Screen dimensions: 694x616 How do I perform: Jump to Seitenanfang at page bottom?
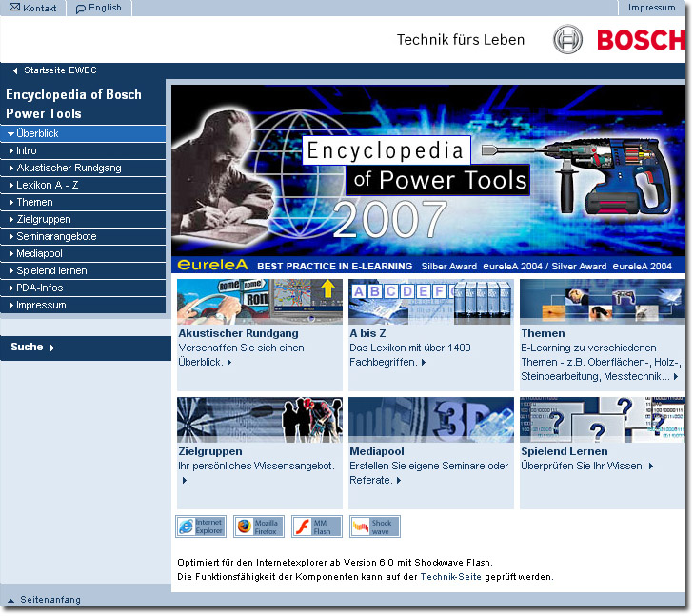(50, 600)
